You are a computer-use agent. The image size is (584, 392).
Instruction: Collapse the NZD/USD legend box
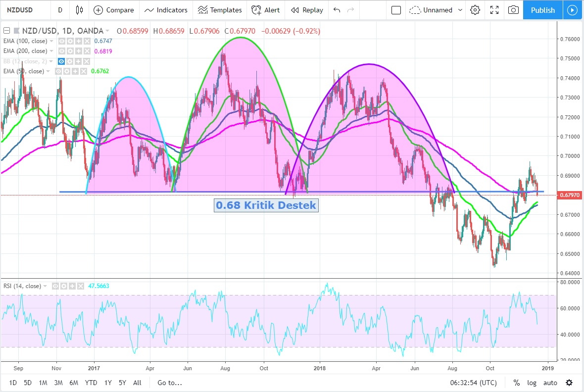(x=7, y=31)
